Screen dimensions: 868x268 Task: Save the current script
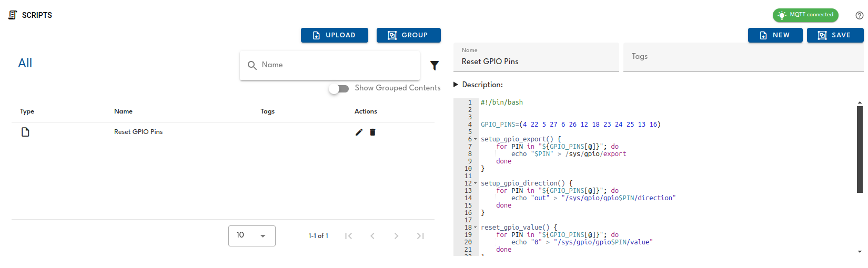click(x=835, y=35)
